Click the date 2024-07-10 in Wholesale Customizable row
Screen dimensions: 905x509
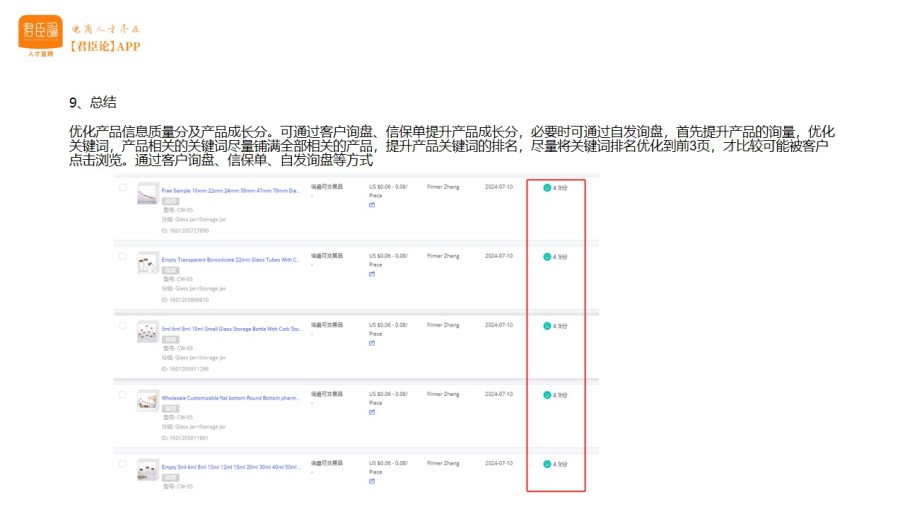tap(499, 394)
